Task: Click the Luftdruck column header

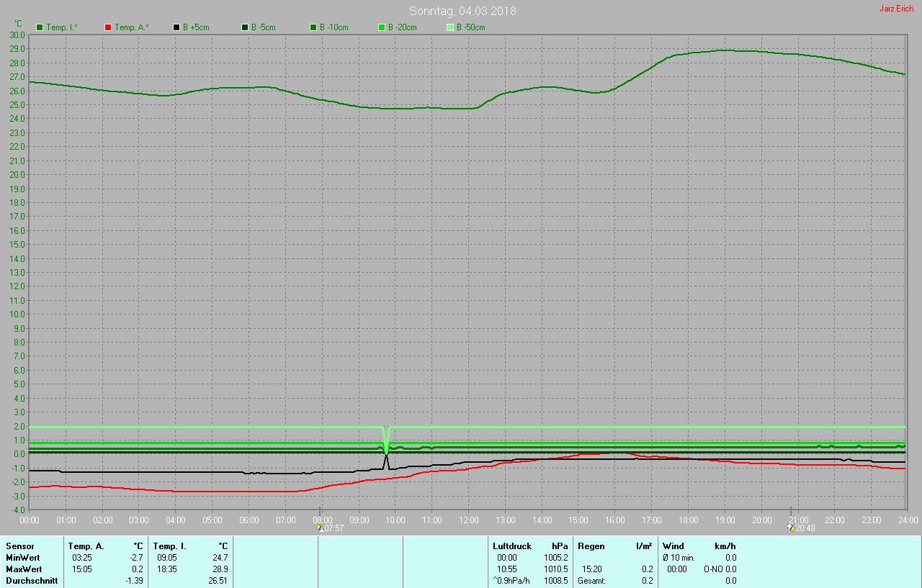Action: click(x=511, y=546)
